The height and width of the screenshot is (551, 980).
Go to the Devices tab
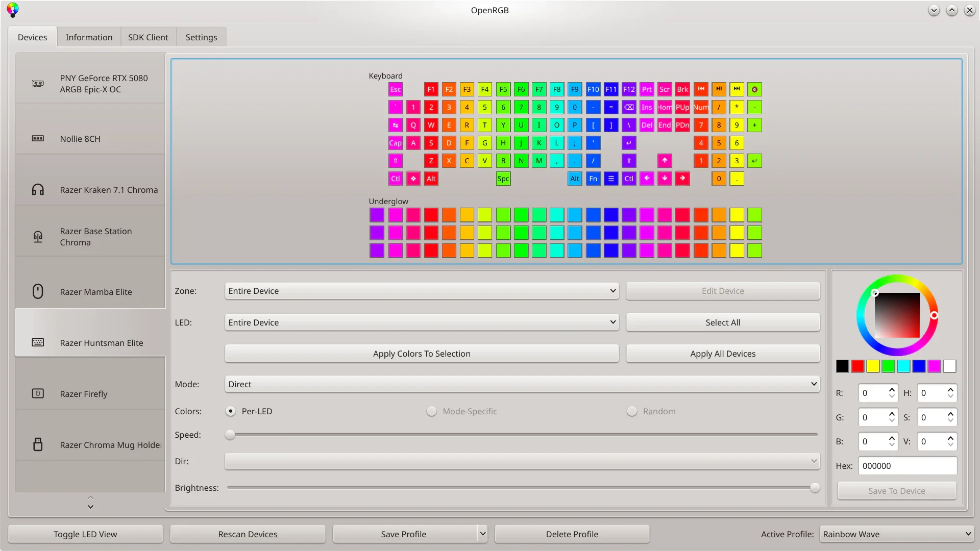(x=32, y=37)
